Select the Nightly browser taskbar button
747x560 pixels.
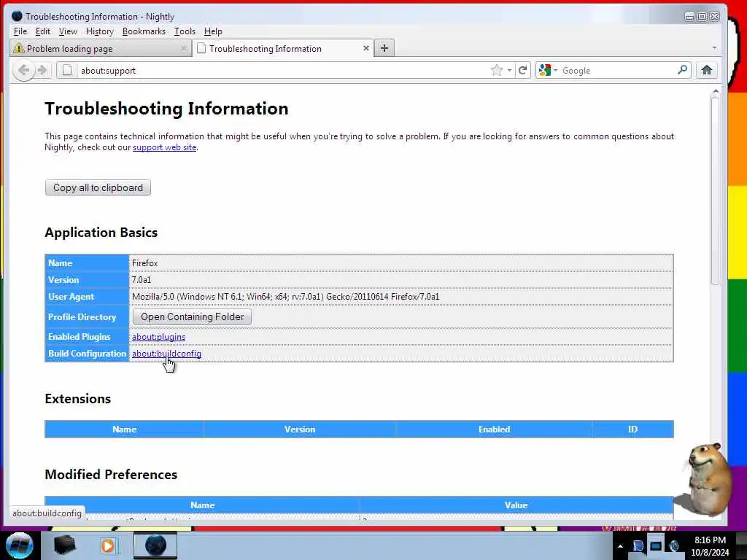coord(155,545)
